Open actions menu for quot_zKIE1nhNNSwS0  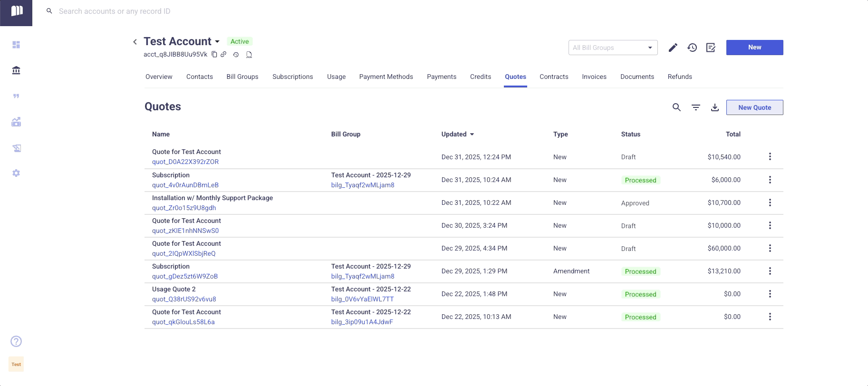770,225
